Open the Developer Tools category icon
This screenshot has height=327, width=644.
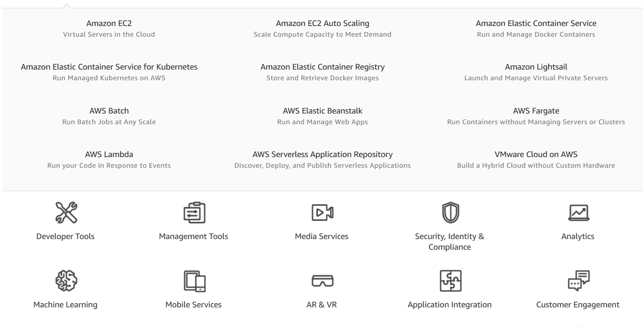coord(65,212)
